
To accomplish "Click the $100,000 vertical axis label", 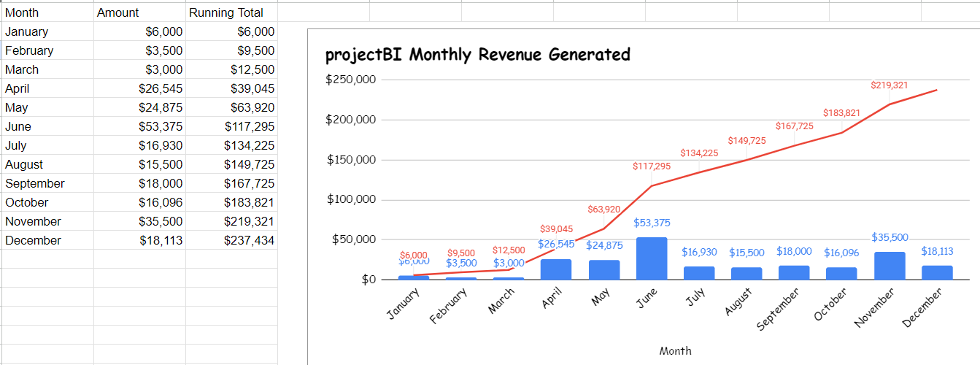I will point(351,199).
